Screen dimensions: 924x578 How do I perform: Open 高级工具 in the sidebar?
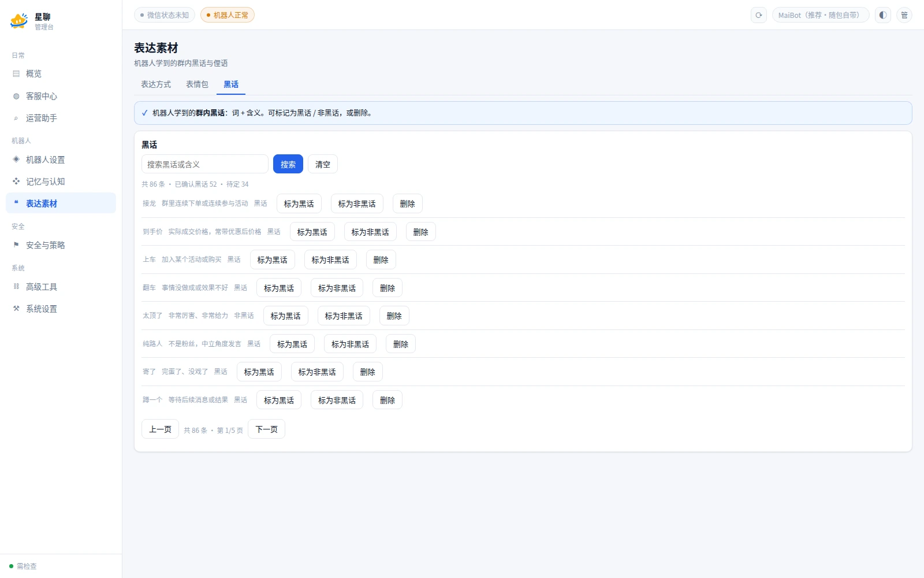pos(61,287)
